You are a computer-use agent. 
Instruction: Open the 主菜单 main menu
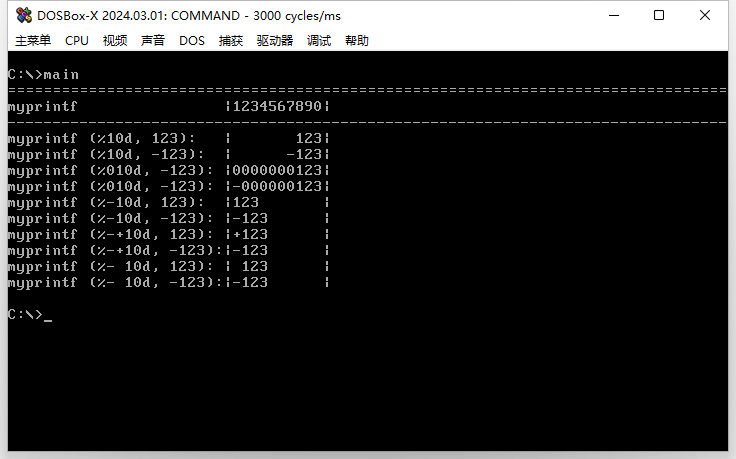pyautogui.click(x=33, y=41)
